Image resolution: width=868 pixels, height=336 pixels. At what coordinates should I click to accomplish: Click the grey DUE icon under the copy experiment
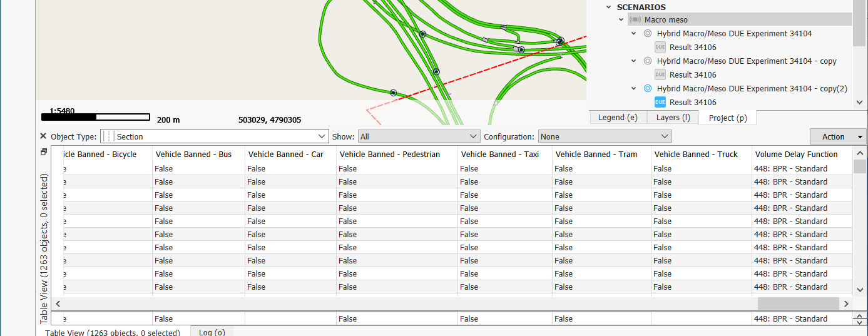tap(660, 74)
